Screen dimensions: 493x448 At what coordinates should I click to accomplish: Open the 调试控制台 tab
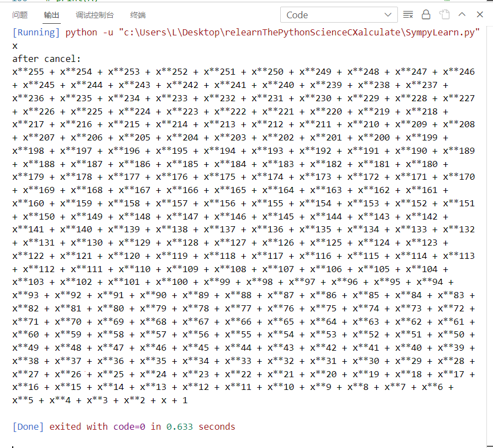95,15
